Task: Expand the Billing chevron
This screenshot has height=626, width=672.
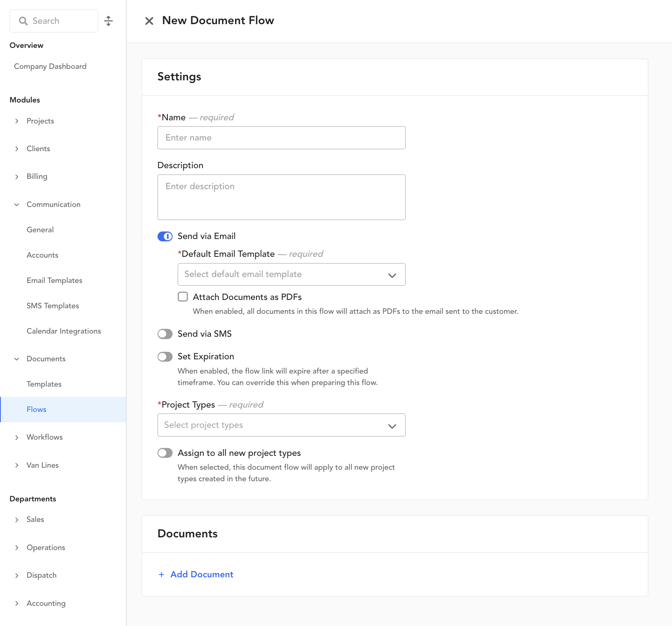Action: coord(17,177)
